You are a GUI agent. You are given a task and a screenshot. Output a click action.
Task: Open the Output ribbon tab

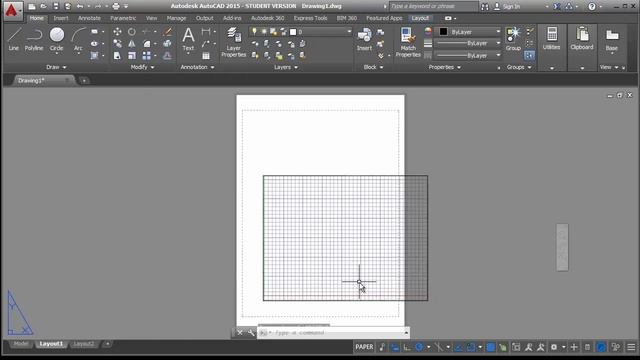204,18
